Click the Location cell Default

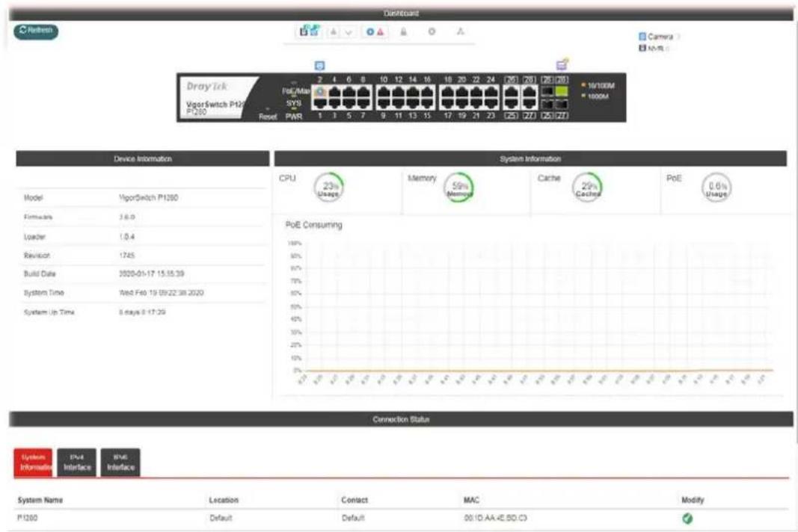(221, 518)
